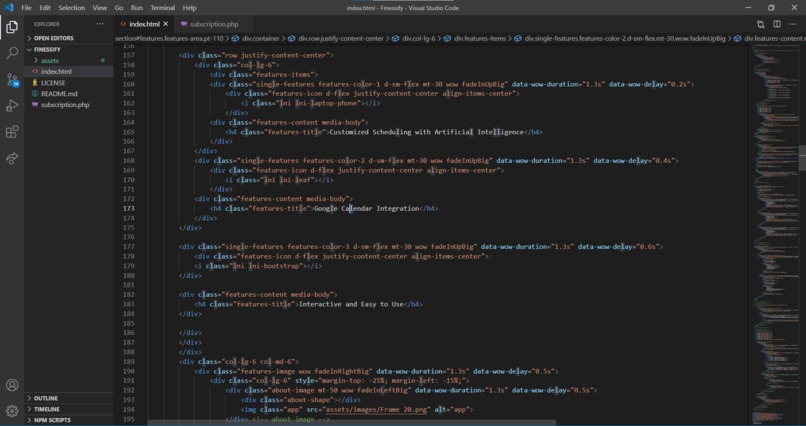Close the index.html tab
This screenshot has height=426, width=806.
point(166,24)
